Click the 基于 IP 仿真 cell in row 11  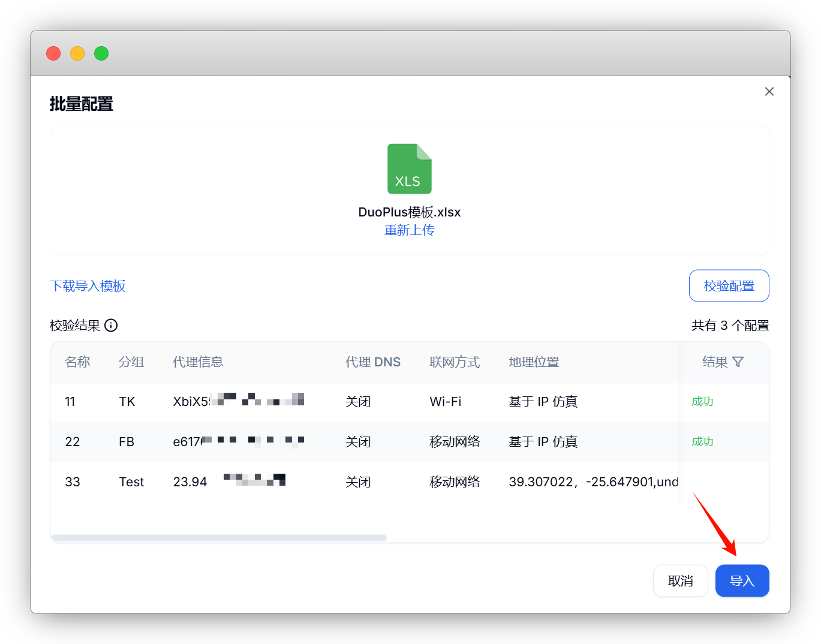coord(543,402)
